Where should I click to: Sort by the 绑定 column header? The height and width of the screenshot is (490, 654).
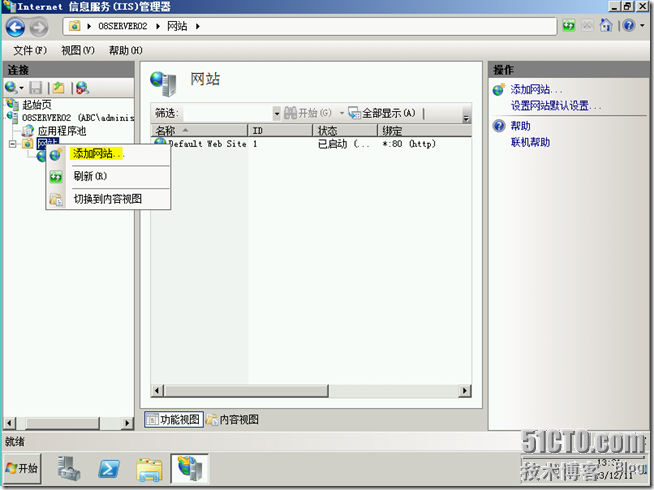[425, 131]
